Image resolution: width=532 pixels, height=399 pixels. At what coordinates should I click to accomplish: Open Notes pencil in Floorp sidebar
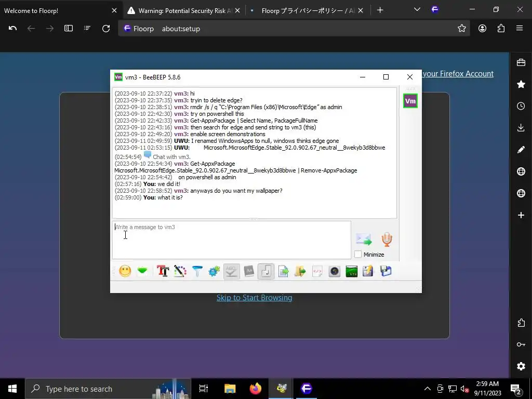point(521,150)
